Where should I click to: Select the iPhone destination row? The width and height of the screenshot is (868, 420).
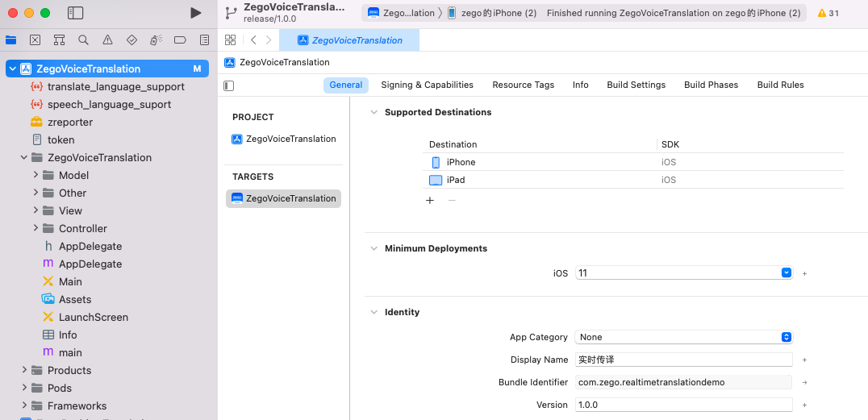pos(633,162)
